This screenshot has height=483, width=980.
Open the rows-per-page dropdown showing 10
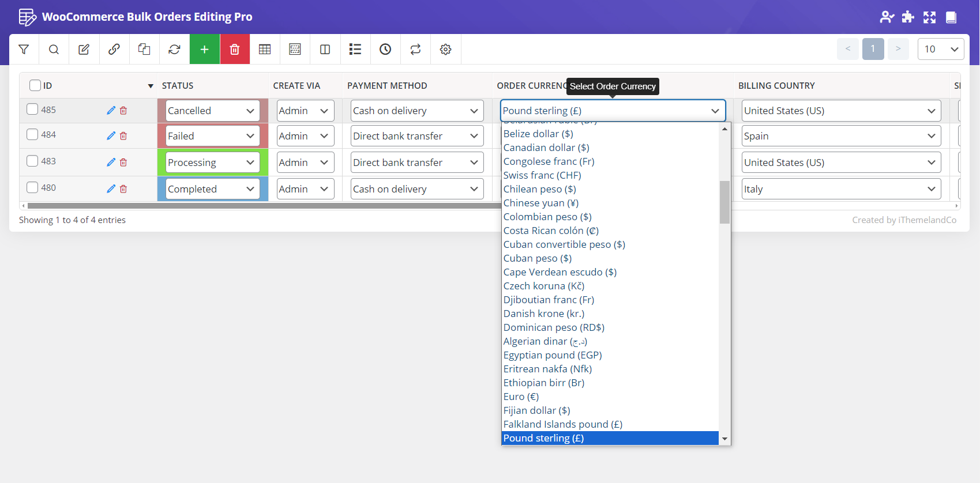click(940, 49)
